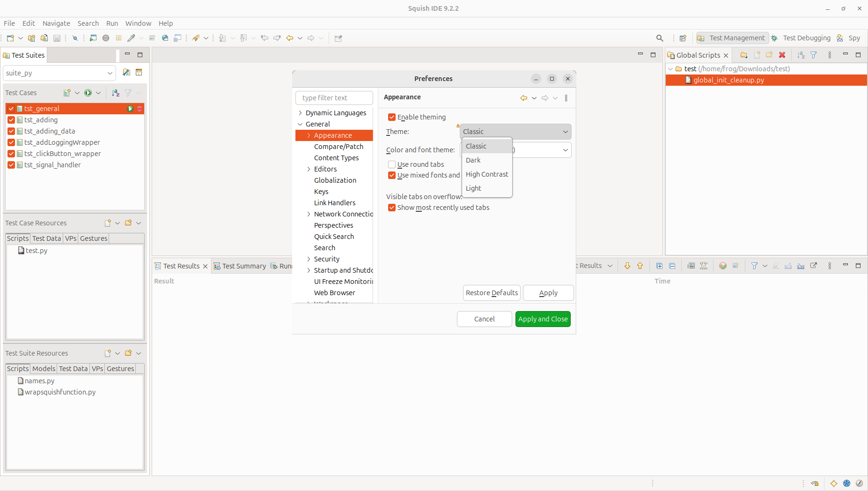Click the red X delete icon in Global Scripts

tap(782, 55)
